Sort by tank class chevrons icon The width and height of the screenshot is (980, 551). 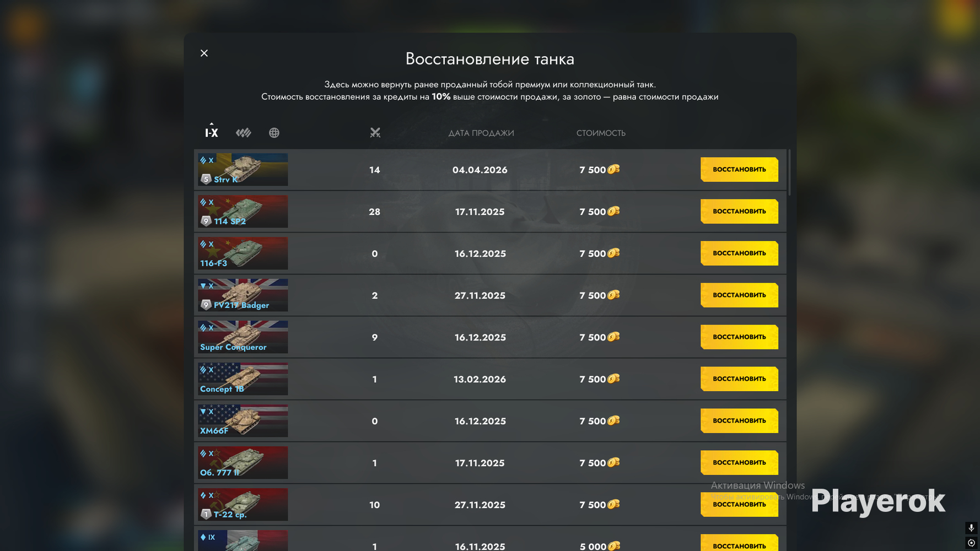pyautogui.click(x=243, y=133)
